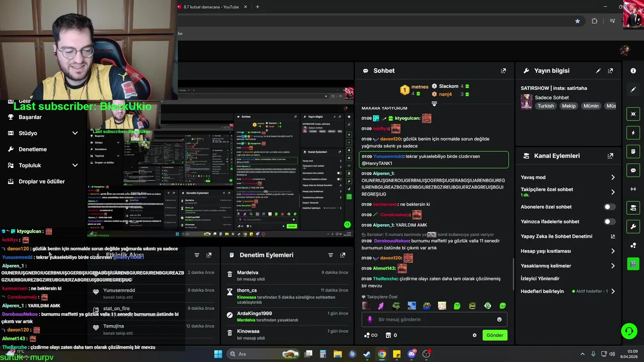The height and width of the screenshot is (362, 644).
Task: Open Discord from the taskbar
Action: coord(412,354)
